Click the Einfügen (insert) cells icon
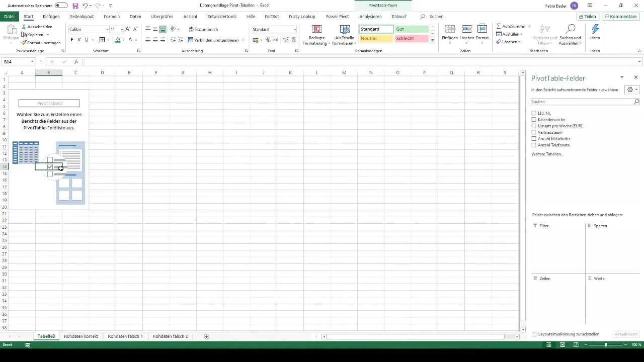The width and height of the screenshot is (644, 362). coord(450,29)
